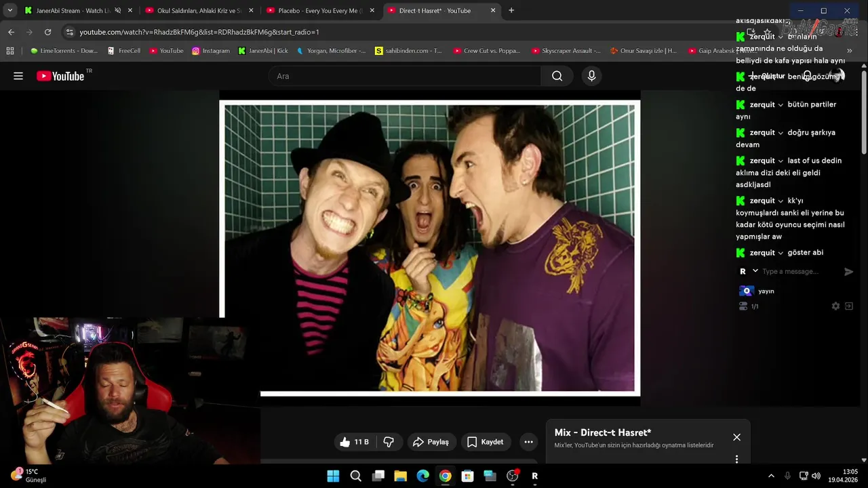Close the Mix - Direct-t Hasret panel
Viewport: 868px width, 488px height.
[736, 437]
